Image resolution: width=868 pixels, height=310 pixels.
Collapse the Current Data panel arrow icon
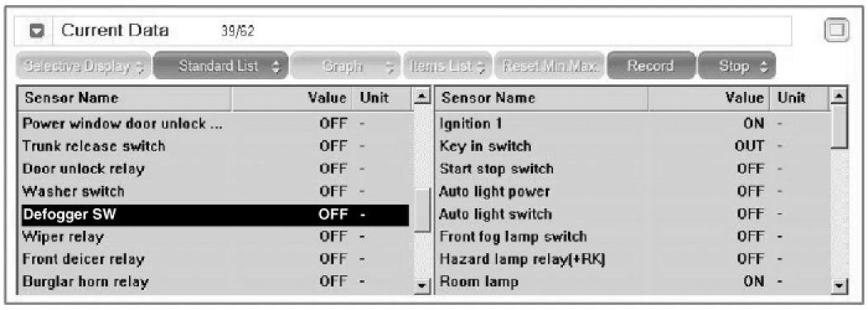click(x=37, y=31)
